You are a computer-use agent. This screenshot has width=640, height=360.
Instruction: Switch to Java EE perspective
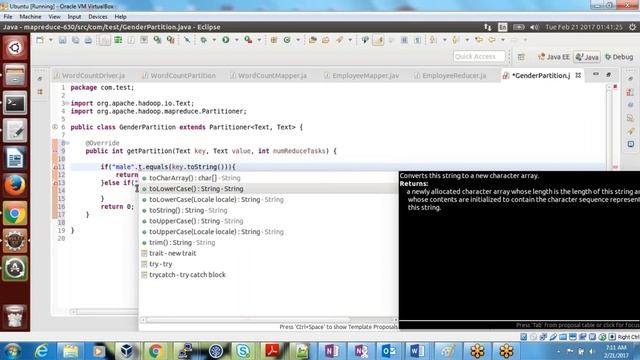pyautogui.click(x=554, y=57)
